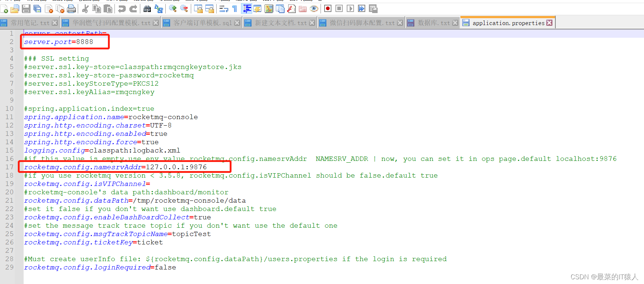Open the Function List panel icon
This screenshot has height=284, width=644.
tap(291, 9)
